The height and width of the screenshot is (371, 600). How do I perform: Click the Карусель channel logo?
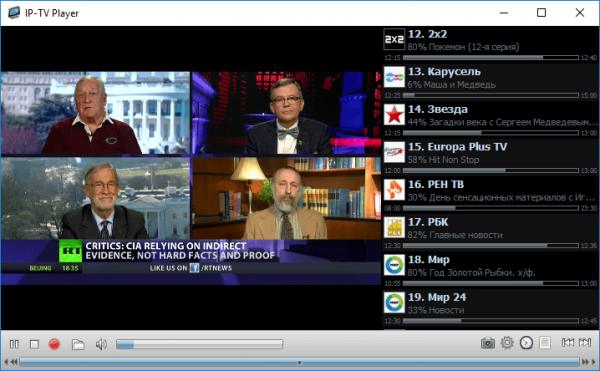(x=394, y=77)
